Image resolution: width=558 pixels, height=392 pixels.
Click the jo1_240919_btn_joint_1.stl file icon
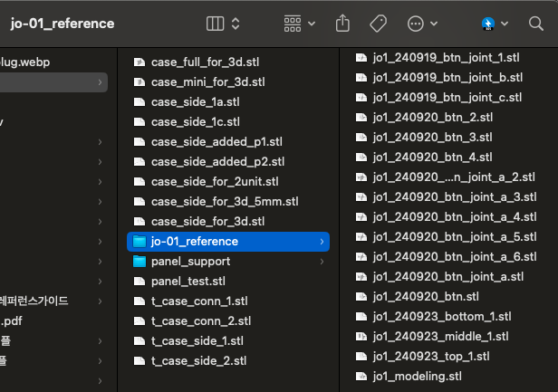pyautogui.click(x=361, y=57)
